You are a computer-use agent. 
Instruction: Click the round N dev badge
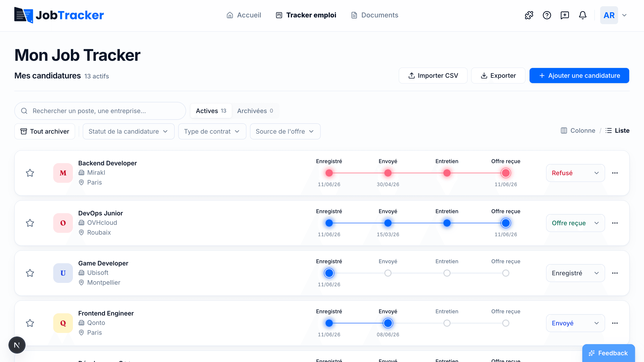tap(17, 345)
